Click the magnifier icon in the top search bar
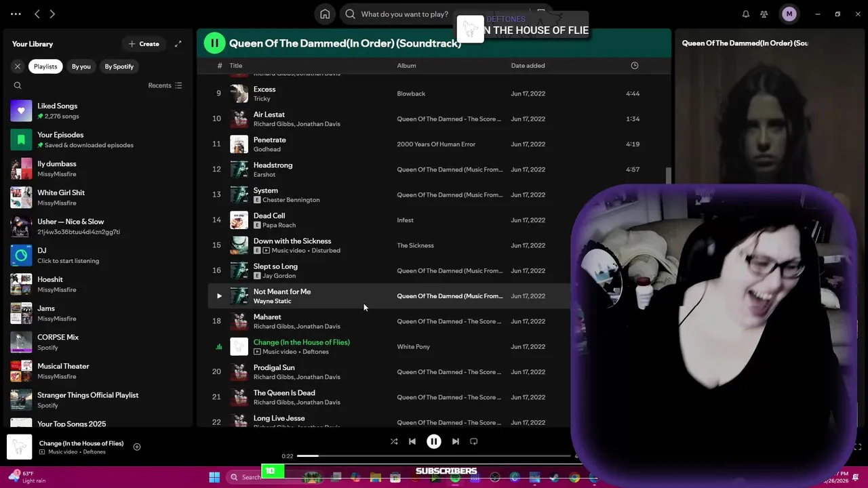The width and height of the screenshot is (868, 488). 350,14
